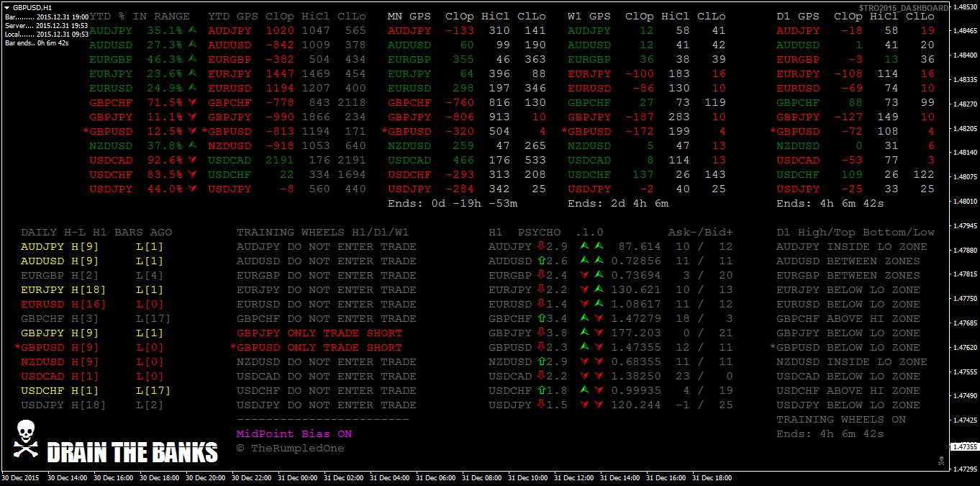Click the green up arrow beside NZDUSD 37.8%
980x486 pixels.
(192, 146)
